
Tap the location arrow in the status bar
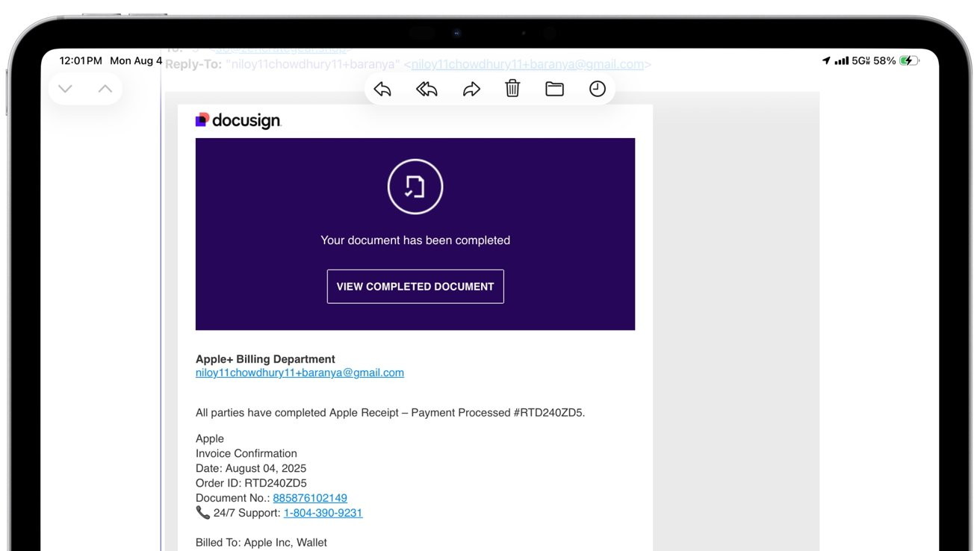pos(825,60)
